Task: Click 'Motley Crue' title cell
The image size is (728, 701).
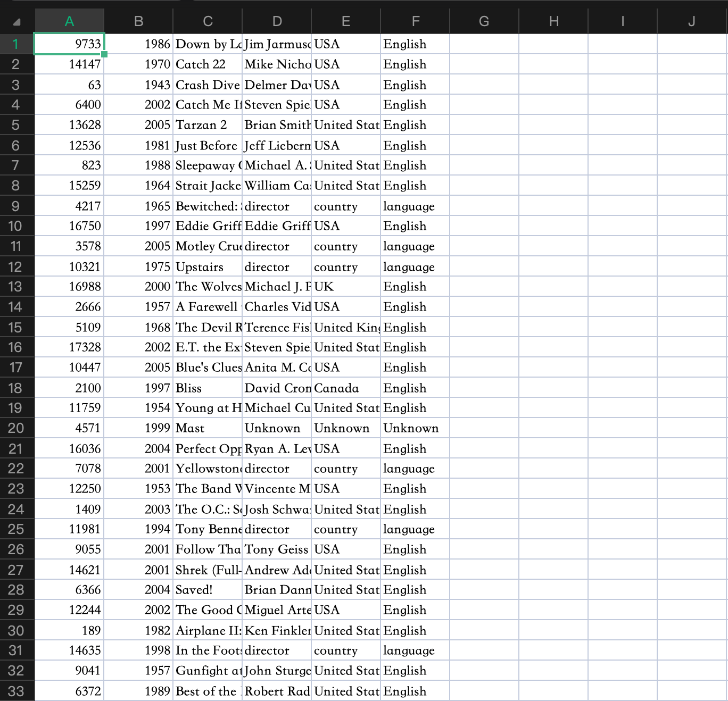Action: point(208,246)
